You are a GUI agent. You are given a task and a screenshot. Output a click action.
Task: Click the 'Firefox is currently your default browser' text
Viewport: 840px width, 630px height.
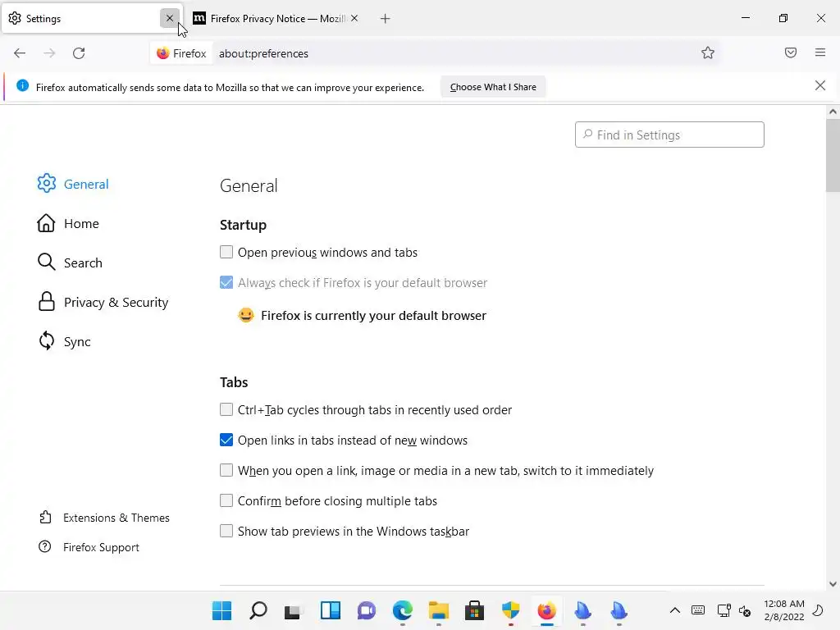point(373,316)
